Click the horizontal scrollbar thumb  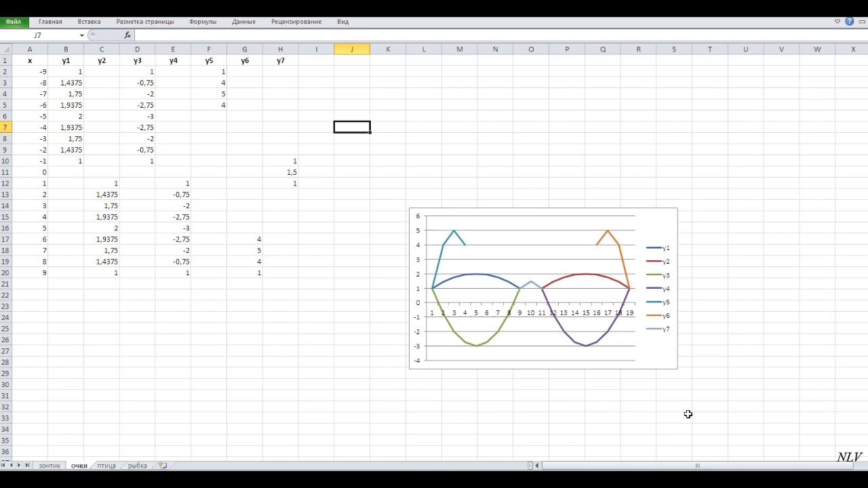click(x=697, y=466)
